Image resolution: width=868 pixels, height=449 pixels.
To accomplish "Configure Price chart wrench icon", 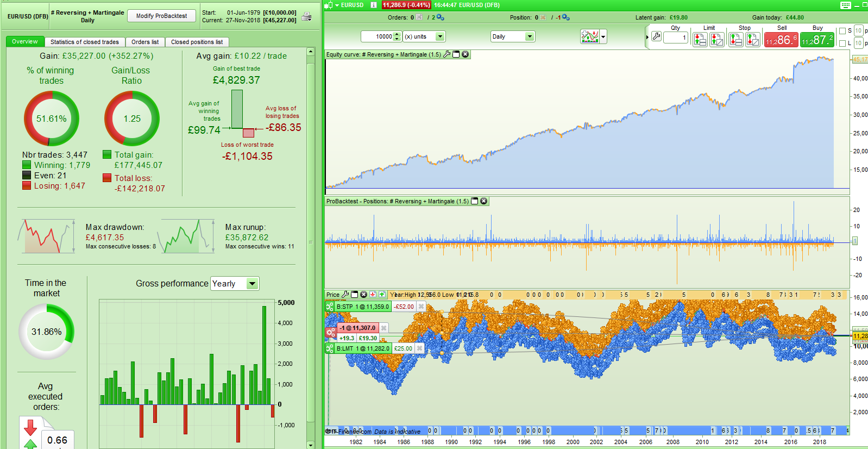I will point(345,295).
